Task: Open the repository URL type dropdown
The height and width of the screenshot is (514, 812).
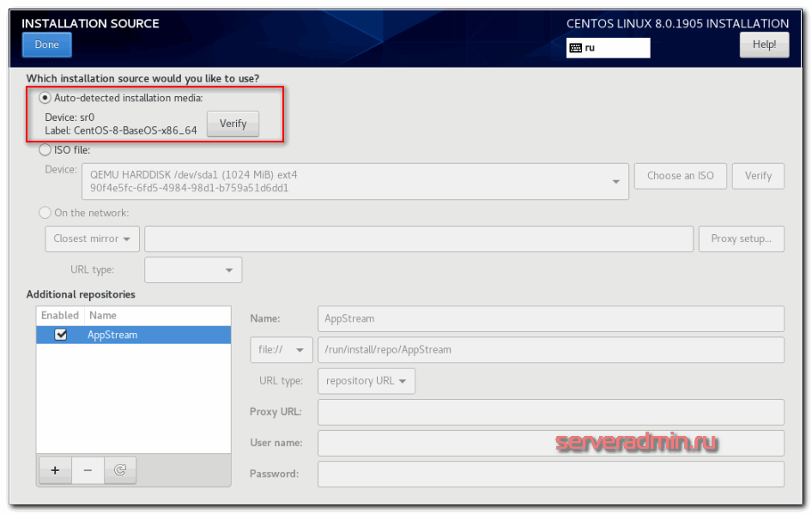Action: (366, 381)
